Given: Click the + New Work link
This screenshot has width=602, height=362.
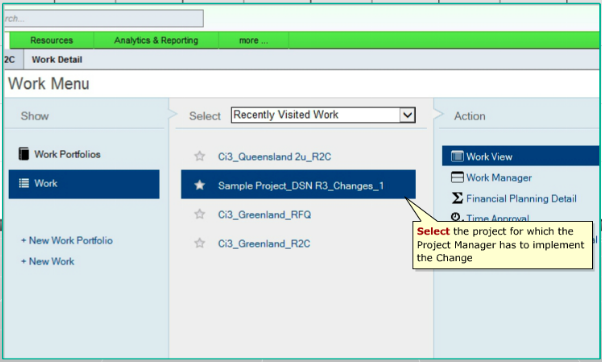Looking at the screenshot, I should pyautogui.click(x=48, y=261).
